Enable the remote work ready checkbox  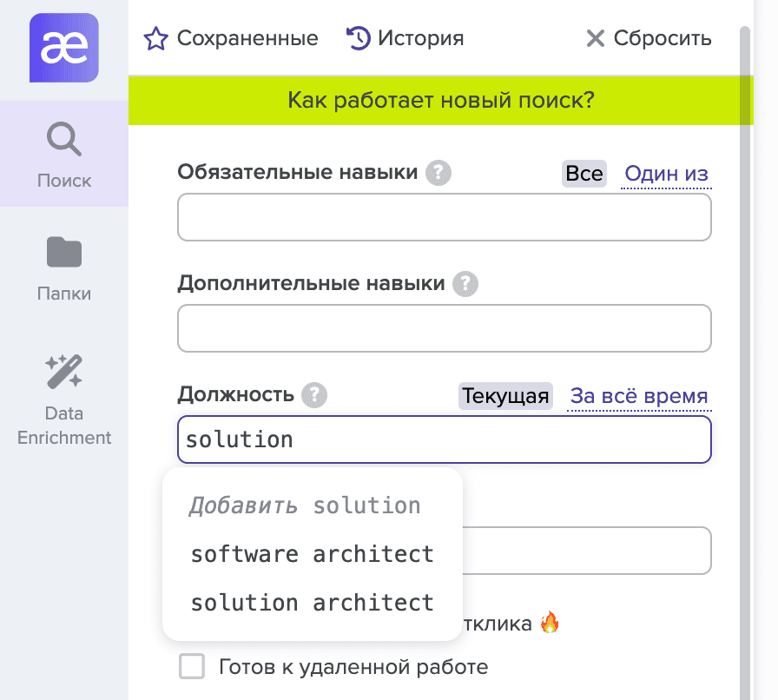pos(192,667)
